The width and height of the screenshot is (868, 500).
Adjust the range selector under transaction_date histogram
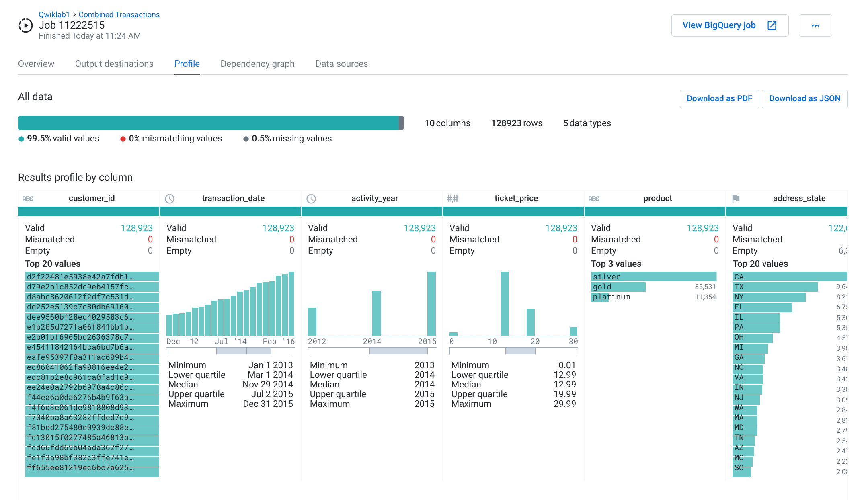[243, 350]
